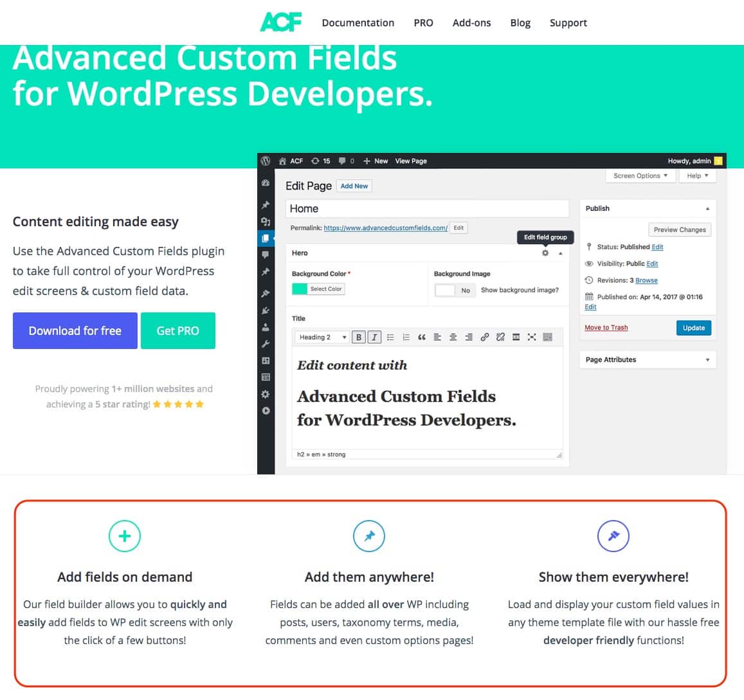The height and width of the screenshot is (700, 744).
Task: Open the Appearance brush icon in sidebar
Action: pos(266,294)
